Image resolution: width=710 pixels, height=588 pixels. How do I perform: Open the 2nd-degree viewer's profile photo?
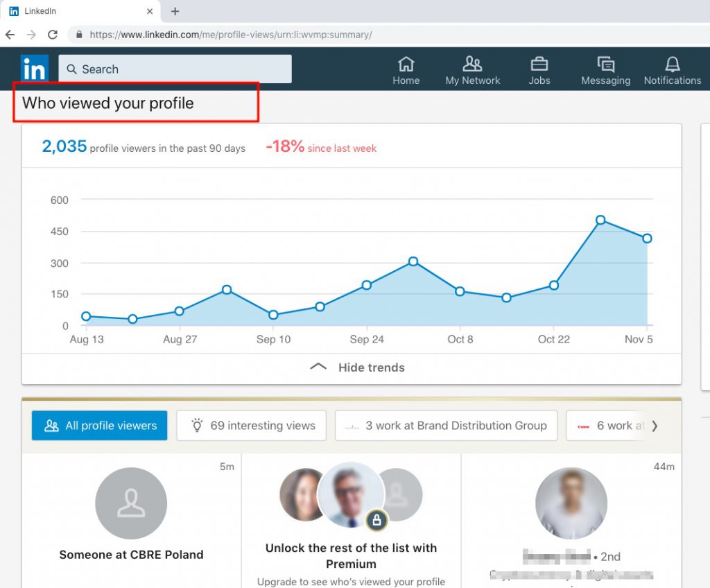571,503
